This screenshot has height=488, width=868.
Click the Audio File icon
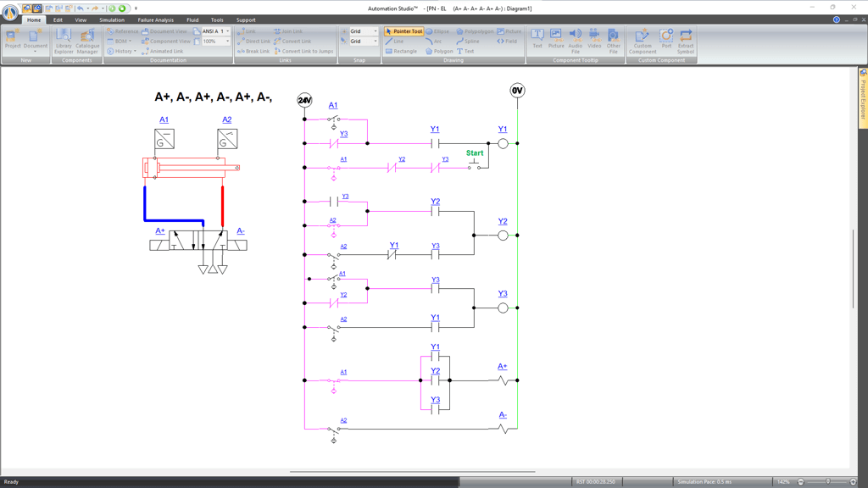pyautogui.click(x=575, y=40)
